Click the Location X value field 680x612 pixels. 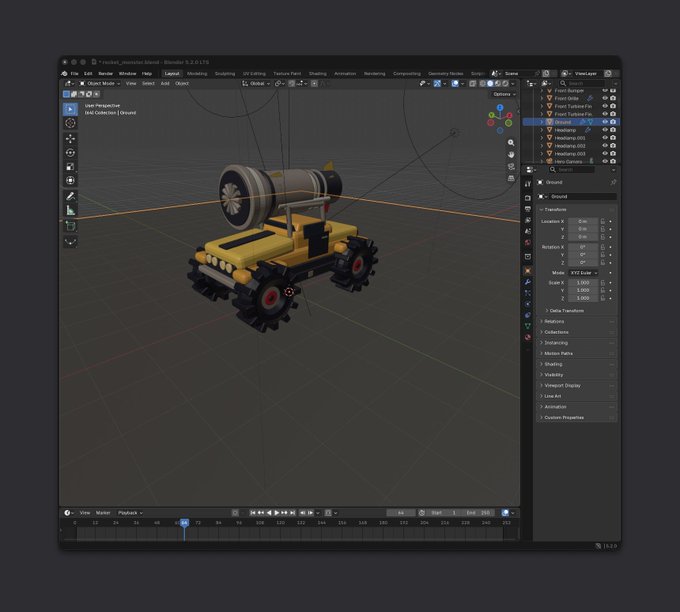[x=583, y=221]
